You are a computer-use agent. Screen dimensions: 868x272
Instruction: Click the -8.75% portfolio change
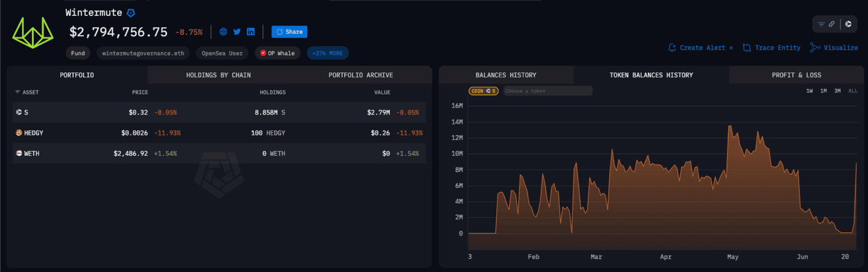point(189,33)
